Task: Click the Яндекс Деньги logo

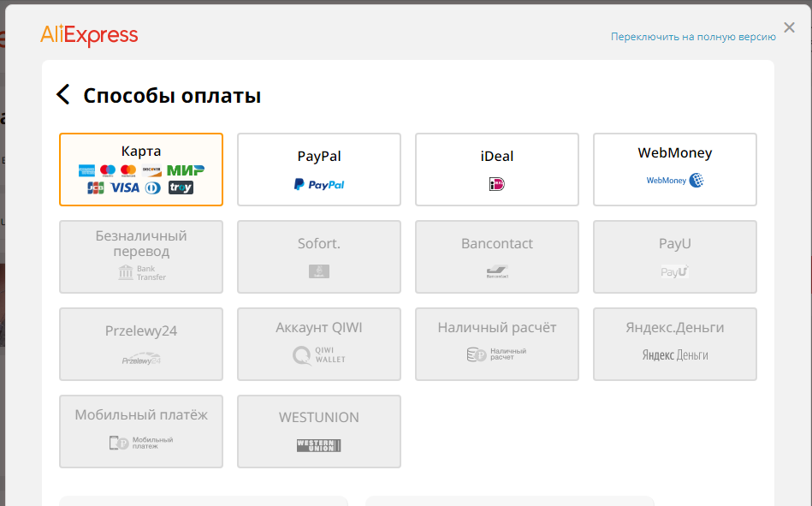Action: tap(675, 355)
